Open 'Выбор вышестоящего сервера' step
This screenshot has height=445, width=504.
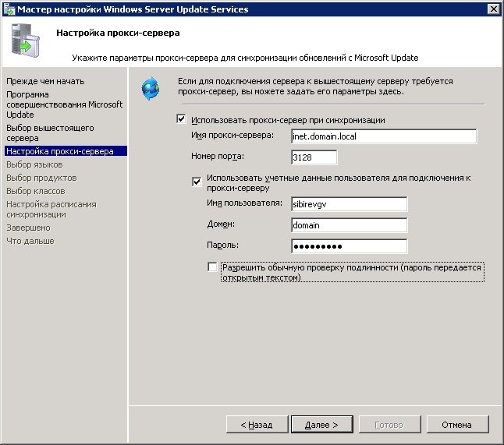pos(50,133)
